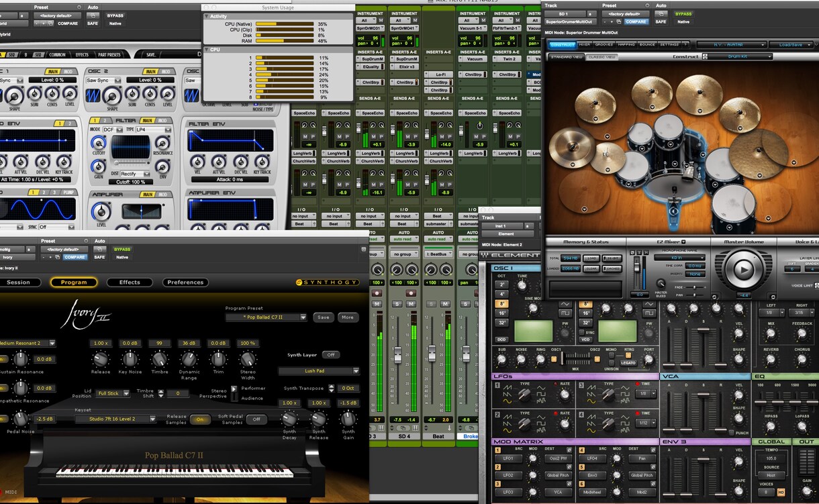The image size is (819, 504).
Task: Click the More button in Ivory
Action: click(348, 317)
